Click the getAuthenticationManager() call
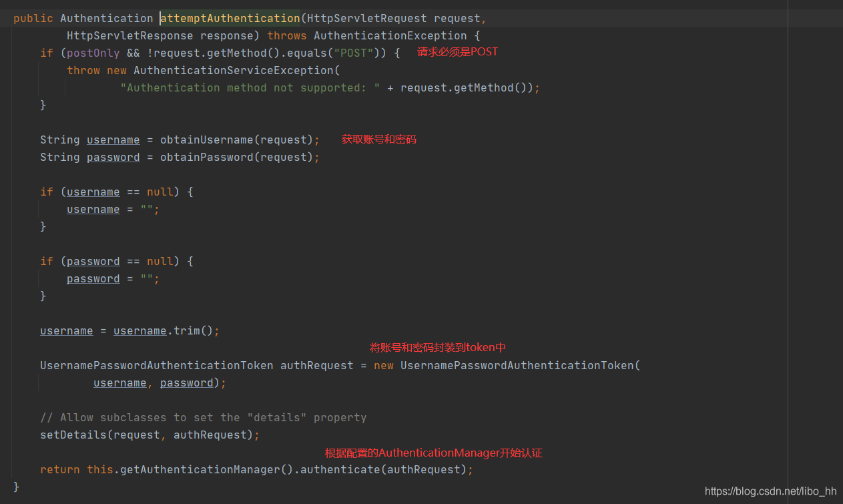843x504 pixels. 207,469
